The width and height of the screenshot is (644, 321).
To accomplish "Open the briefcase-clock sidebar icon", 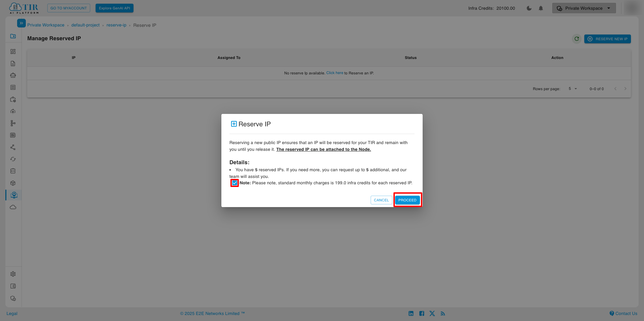I will click(x=13, y=100).
